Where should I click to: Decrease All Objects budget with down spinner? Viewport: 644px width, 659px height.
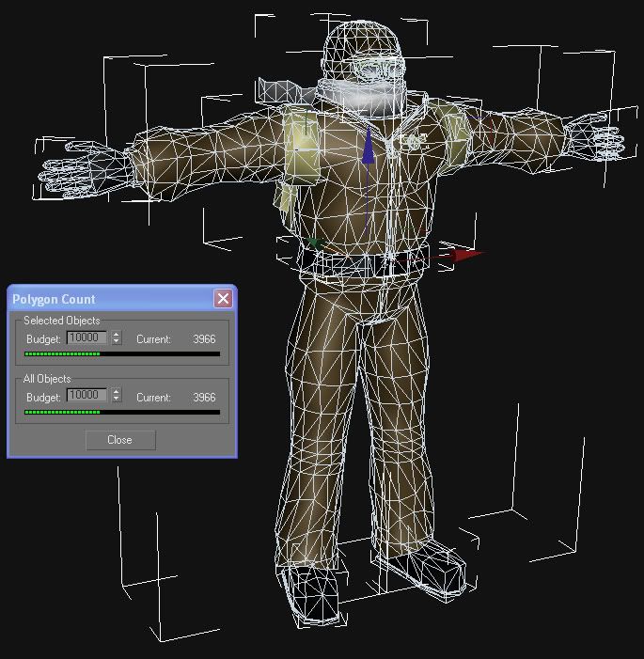117,399
